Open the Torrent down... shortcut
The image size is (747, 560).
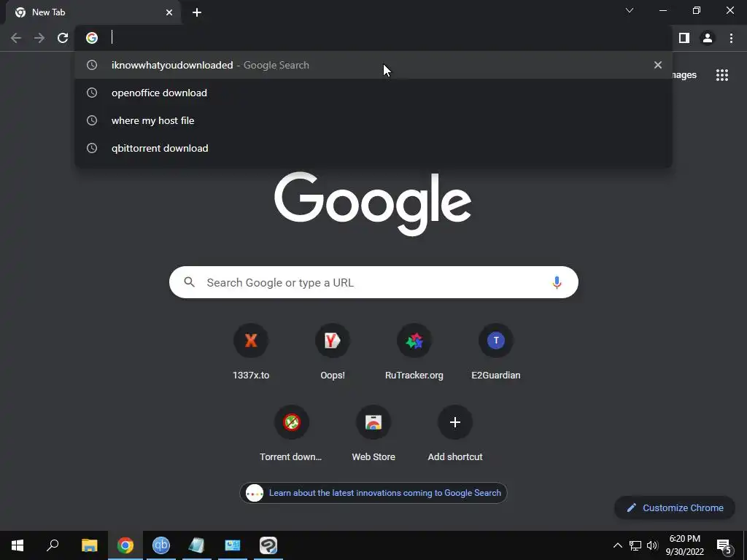[x=291, y=433]
